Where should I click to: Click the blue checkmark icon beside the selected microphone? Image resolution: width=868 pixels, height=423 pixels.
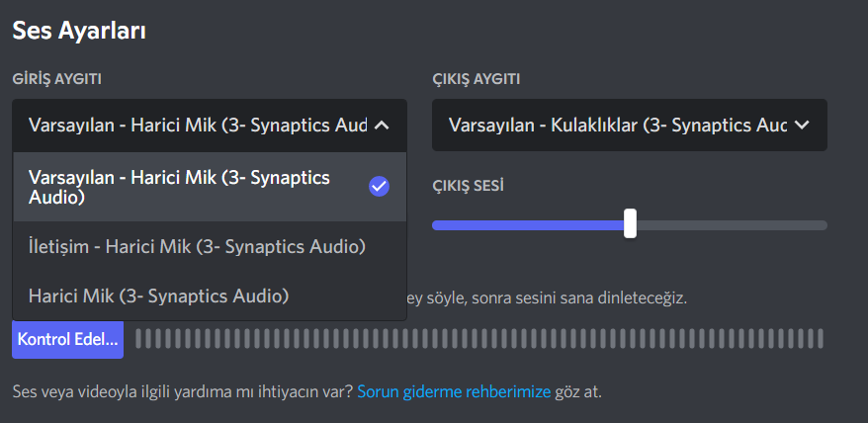point(379,186)
